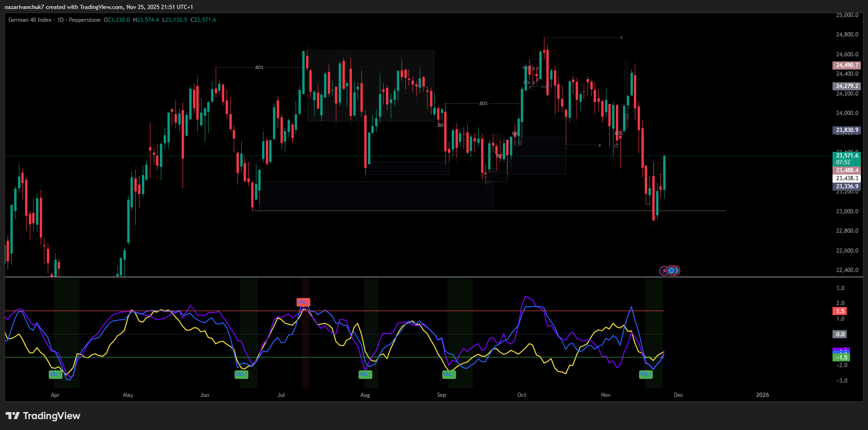Image resolution: width=868 pixels, height=430 pixels.
Task: Toggle the green VAL↑ signal label near April
Action: click(x=55, y=374)
